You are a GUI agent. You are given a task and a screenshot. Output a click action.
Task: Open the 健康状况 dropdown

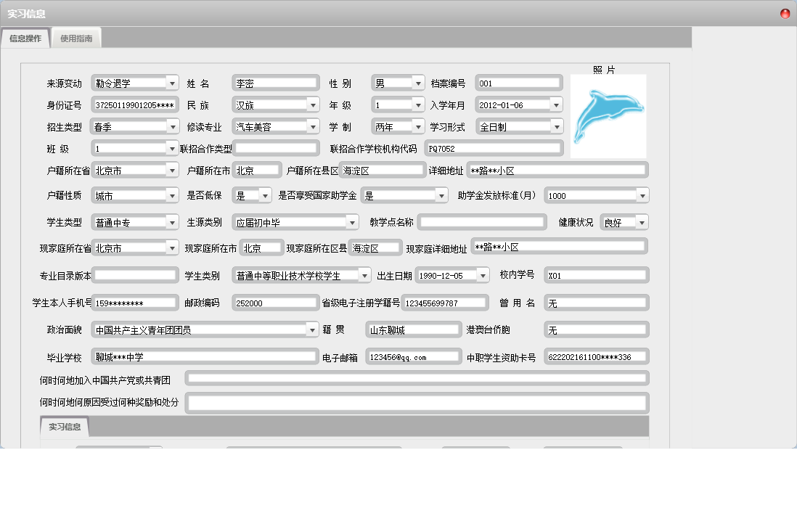point(642,222)
